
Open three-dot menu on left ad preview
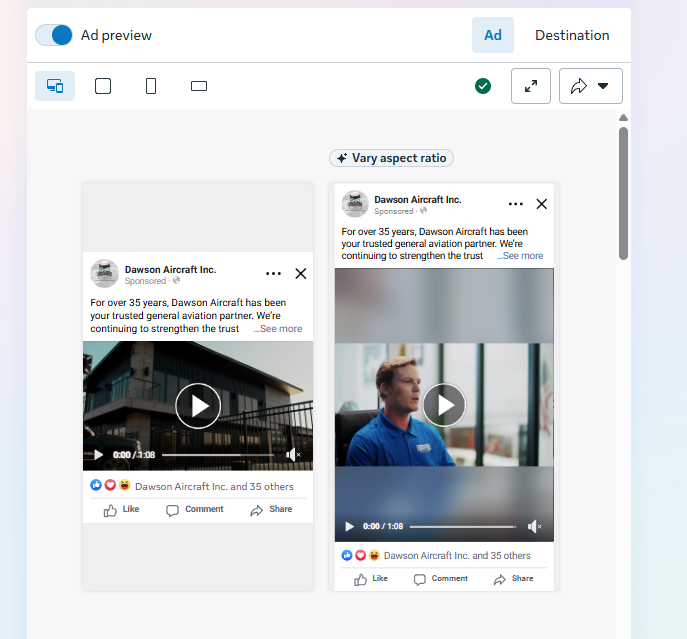273,273
